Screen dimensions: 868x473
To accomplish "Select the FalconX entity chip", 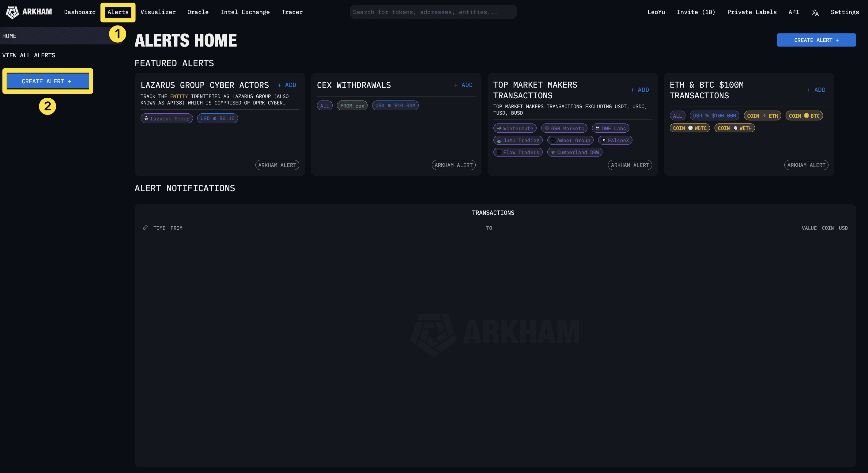I will coord(615,140).
